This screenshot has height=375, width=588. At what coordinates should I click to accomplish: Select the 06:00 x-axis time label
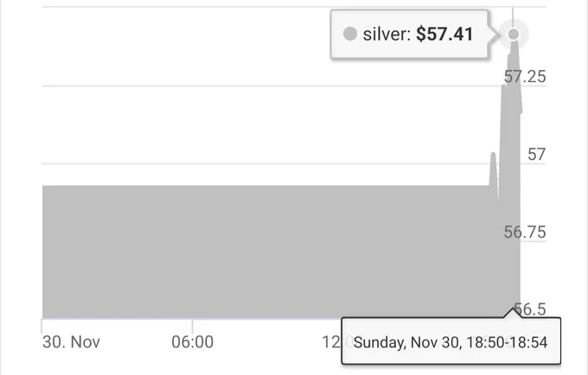[x=192, y=342]
